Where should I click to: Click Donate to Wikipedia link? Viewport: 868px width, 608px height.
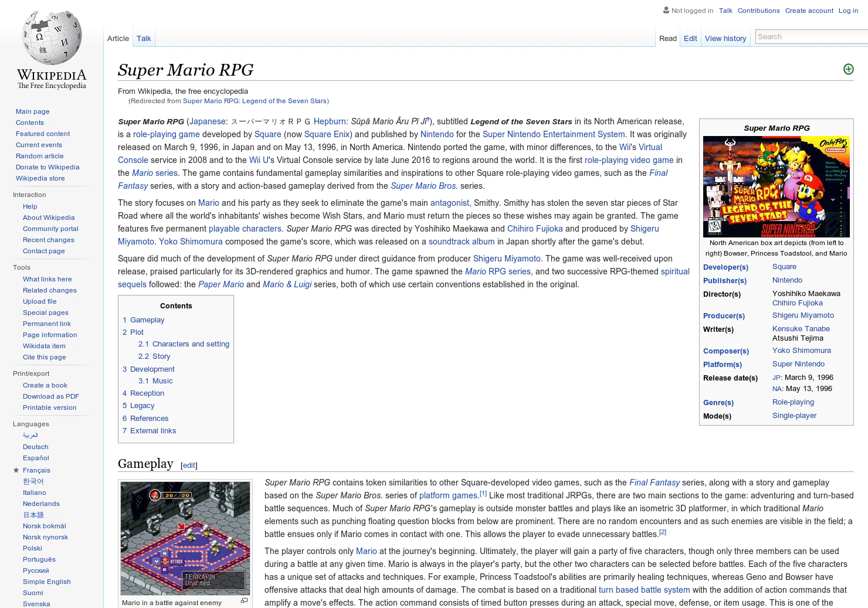pyautogui.click(x=48, y=167)
